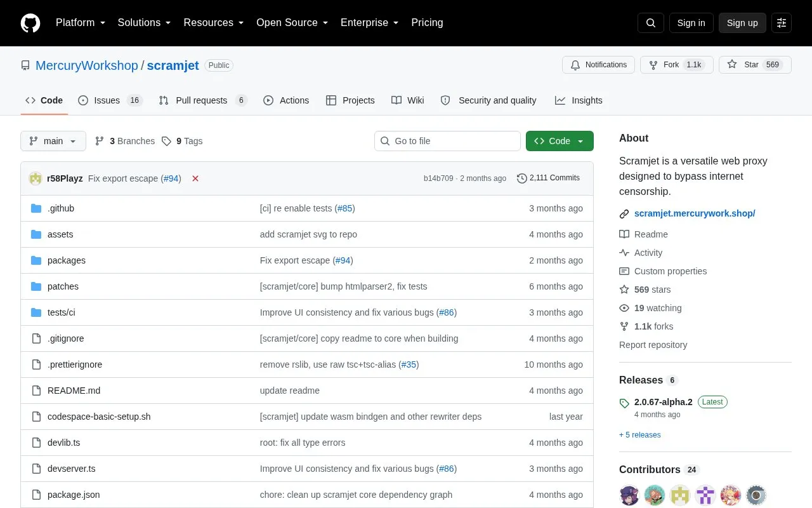Screen dimensions: 812x508
Task: Open codespace-basic-setup.sh file
Action: click(x=99, y=417)
